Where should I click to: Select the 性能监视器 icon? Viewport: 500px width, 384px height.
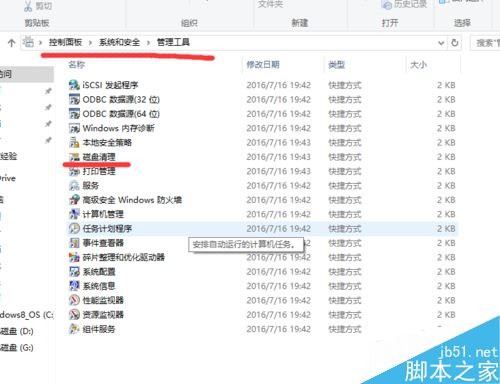(x=74, y=300)
